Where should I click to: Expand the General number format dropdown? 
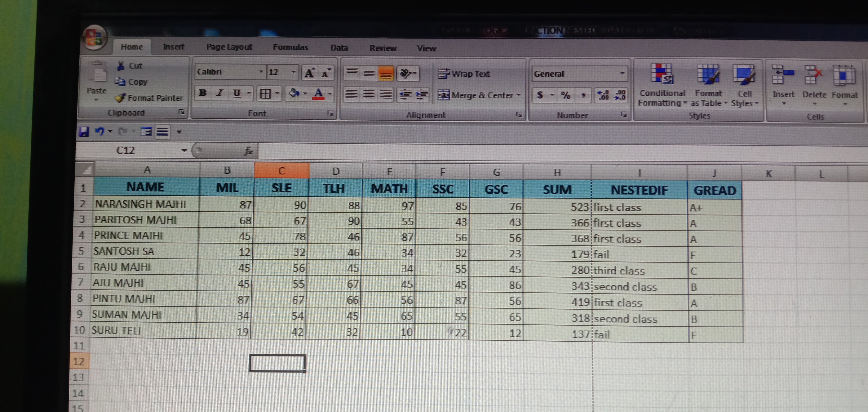(622, 73)
